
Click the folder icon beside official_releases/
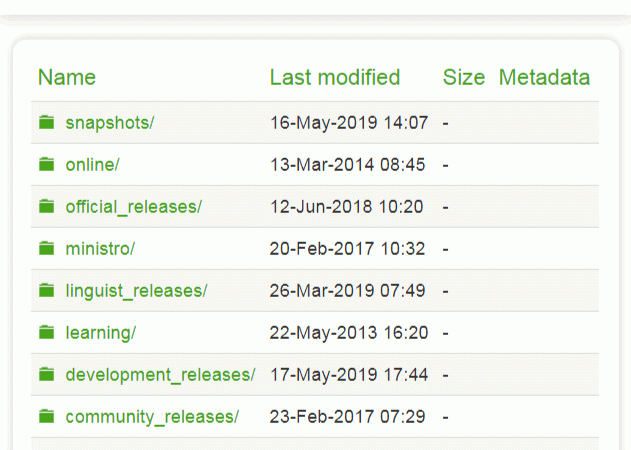46,207
